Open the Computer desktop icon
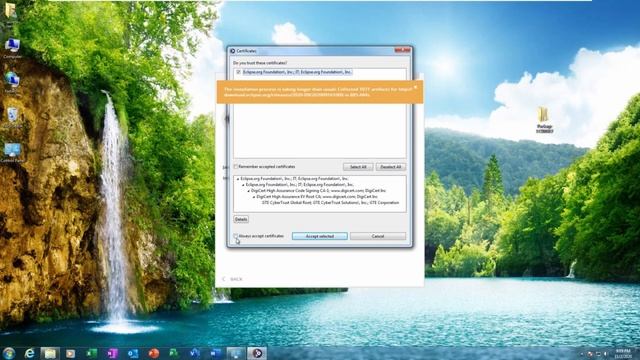Screen dimensions: 640x360 click(12, 48)
